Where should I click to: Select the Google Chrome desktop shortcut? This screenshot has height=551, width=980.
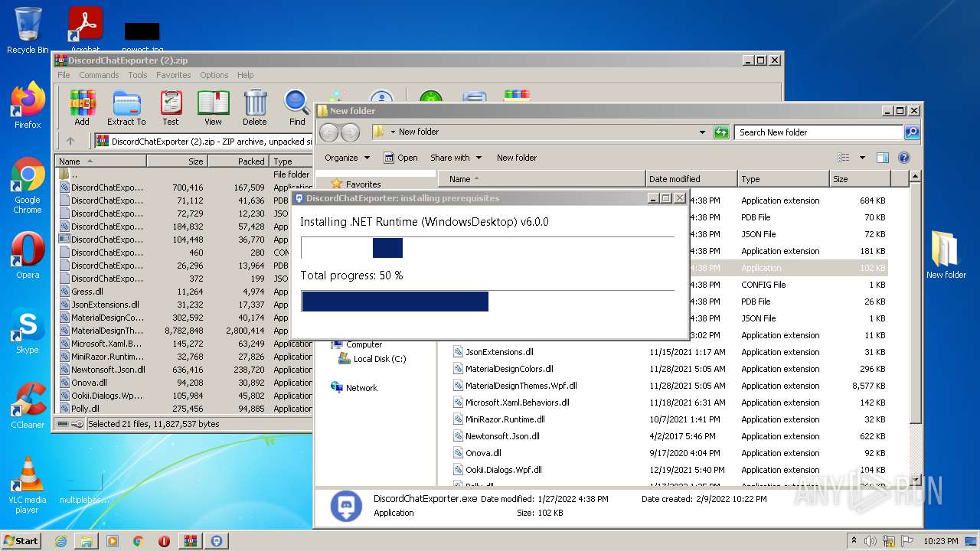click(28, 186)
